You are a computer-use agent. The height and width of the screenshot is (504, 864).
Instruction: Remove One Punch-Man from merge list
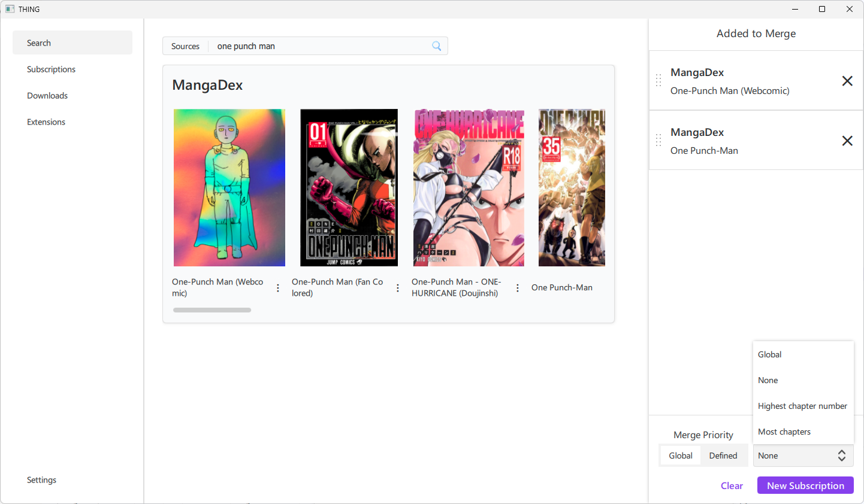pos(847,141)
